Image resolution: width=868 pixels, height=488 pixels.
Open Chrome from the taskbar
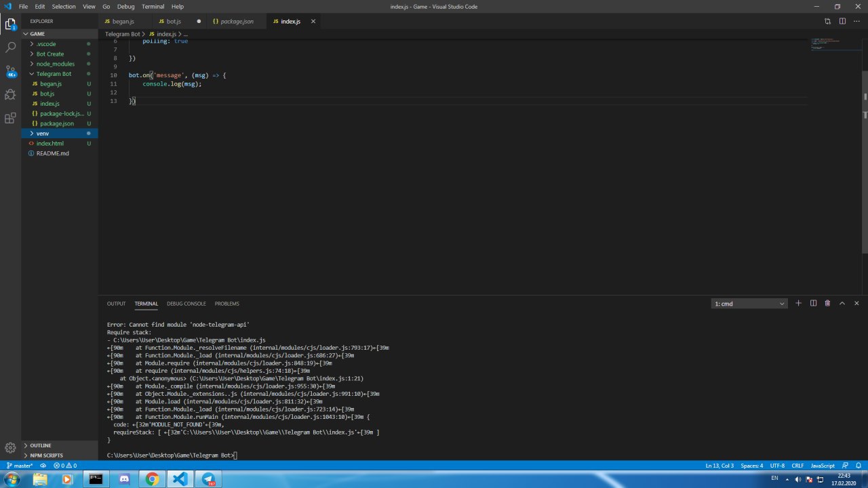coord(152,479)
